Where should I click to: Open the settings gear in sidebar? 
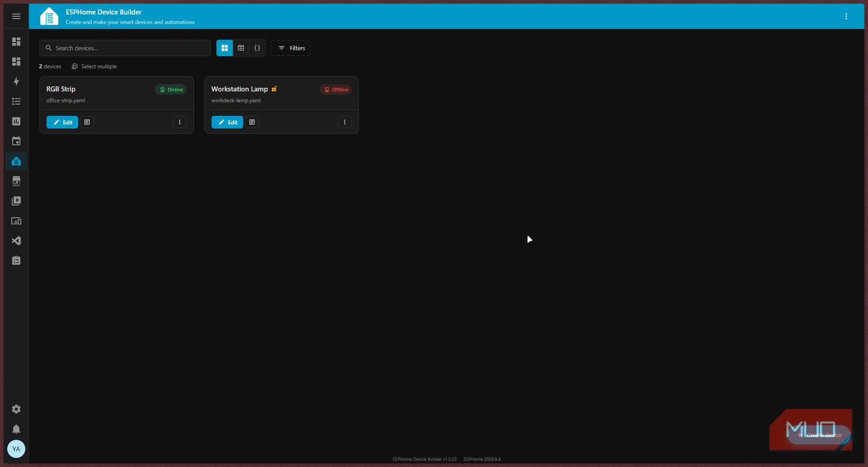tap(16, 409)
